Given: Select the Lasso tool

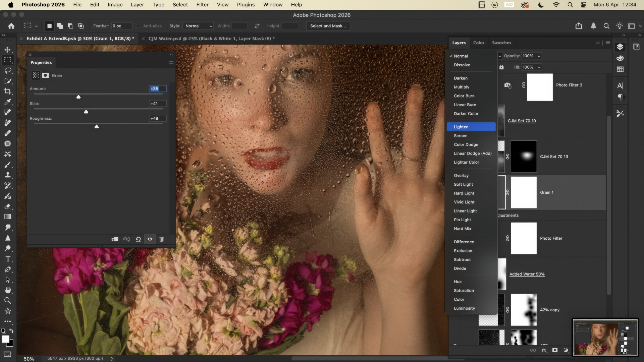Looking at the screenshot, I should [8, 70].
